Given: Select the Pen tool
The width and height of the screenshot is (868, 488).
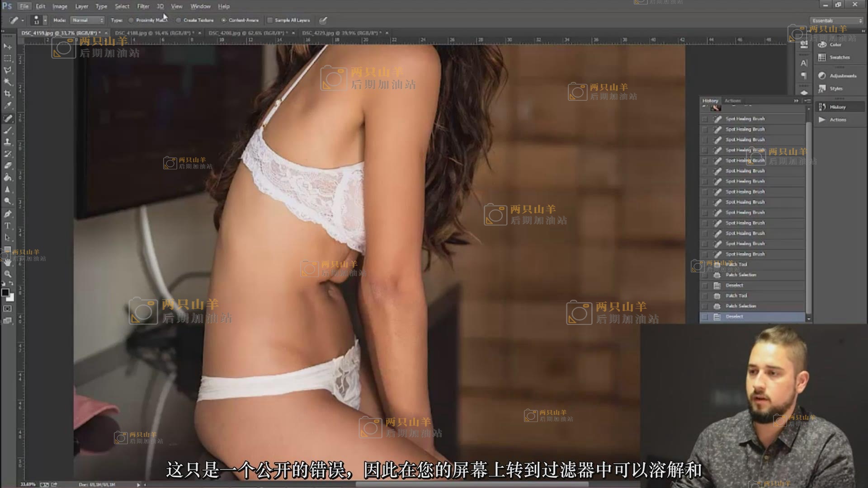Looking at the screenshot, I should [8, 214].
